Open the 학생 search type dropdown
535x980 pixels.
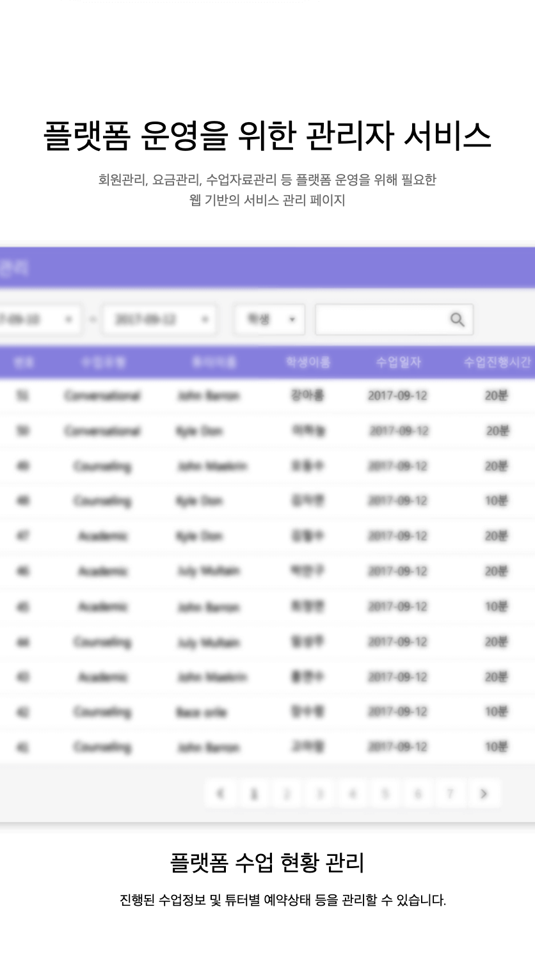click(x=269, y=320)
